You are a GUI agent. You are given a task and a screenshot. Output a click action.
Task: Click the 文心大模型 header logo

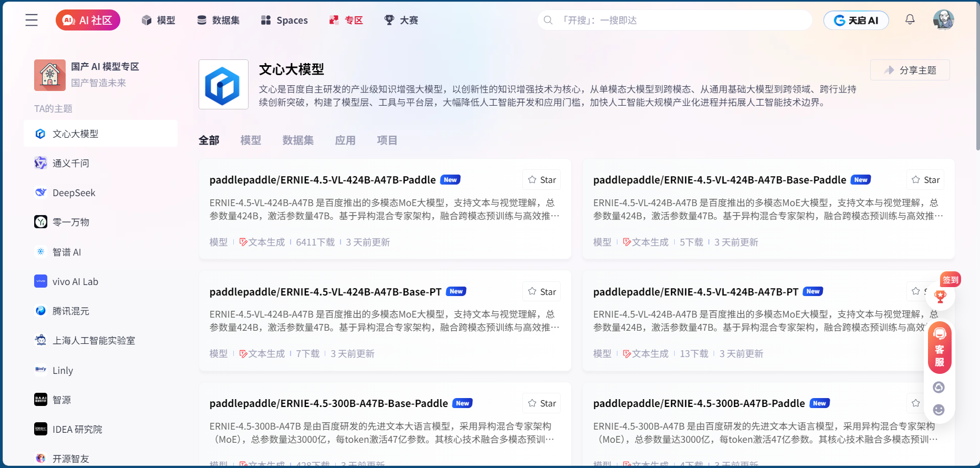point(223,84)
